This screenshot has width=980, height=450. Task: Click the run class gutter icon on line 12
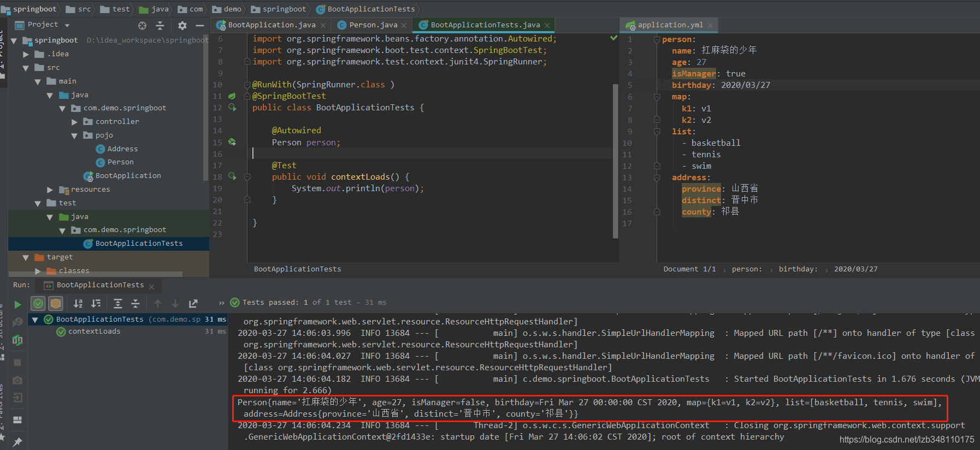click(x=232, y=108)
